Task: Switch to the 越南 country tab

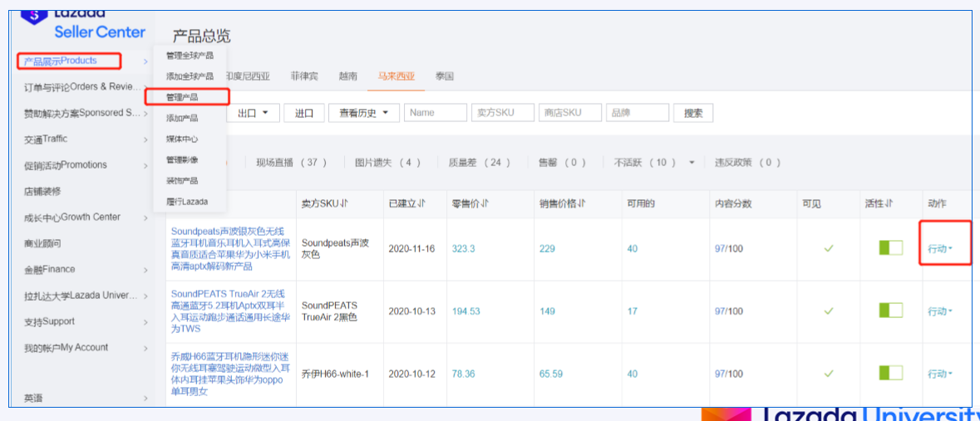Action: click(348, 77)
